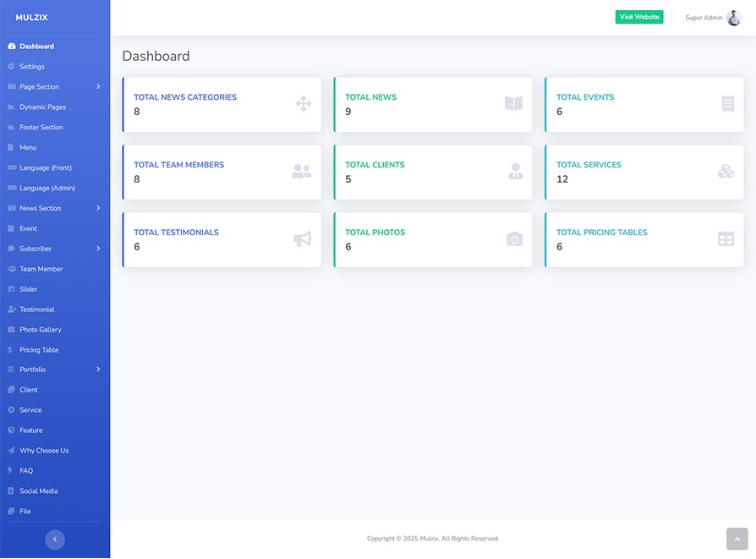The height and width of the screenshot is (559, 756).
Task: Click the people icon in Total Team Members card
Action: [x=301, y=172]
